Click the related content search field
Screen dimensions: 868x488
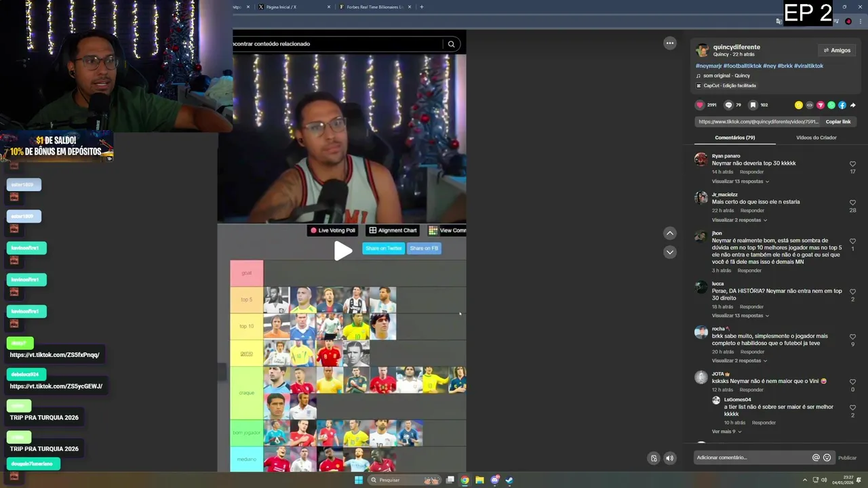(x=337, y=44)
